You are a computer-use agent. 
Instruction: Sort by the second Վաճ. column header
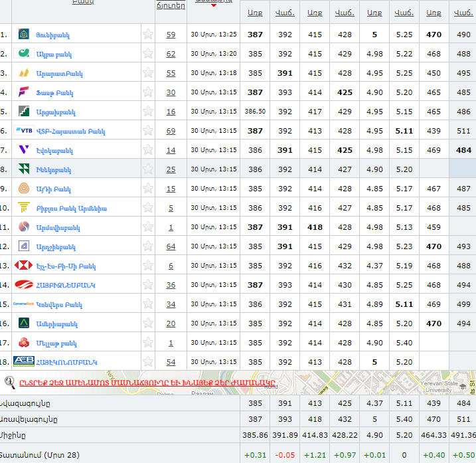click(x=345, y=13)
